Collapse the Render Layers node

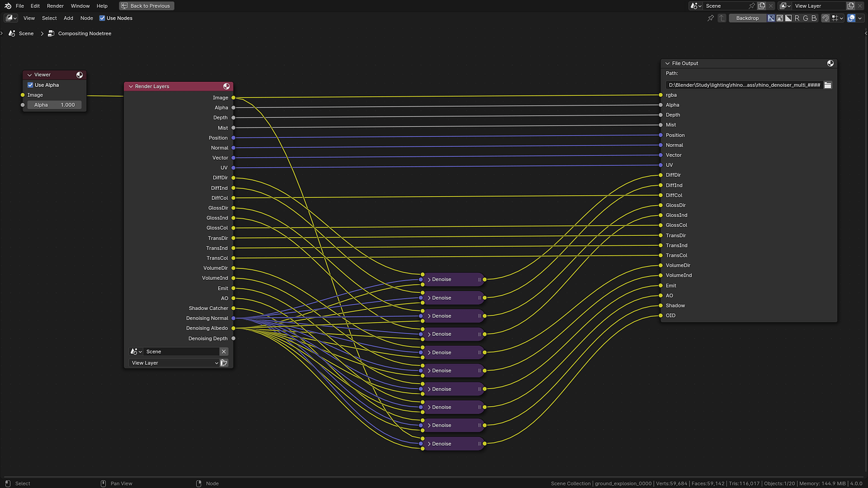(x=131, y=86)
